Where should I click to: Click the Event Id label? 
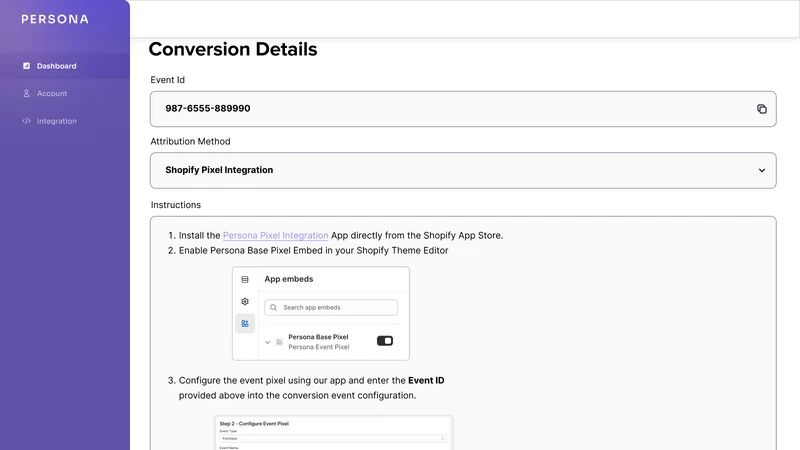pyautogui.click(x=167, y=80)
